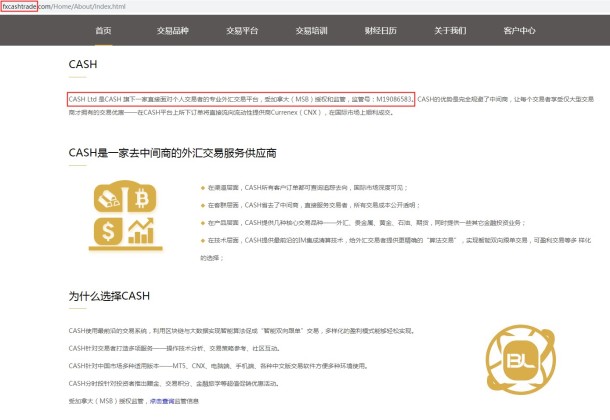
Task: Open the 关于我们 navigation item
Action: pyautogui.click(x=450, y=31)
